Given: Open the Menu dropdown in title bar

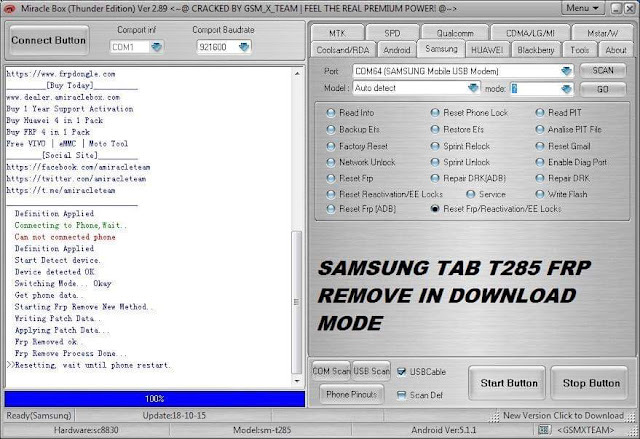Looking at the screenshot, I should tap(582, 8).
